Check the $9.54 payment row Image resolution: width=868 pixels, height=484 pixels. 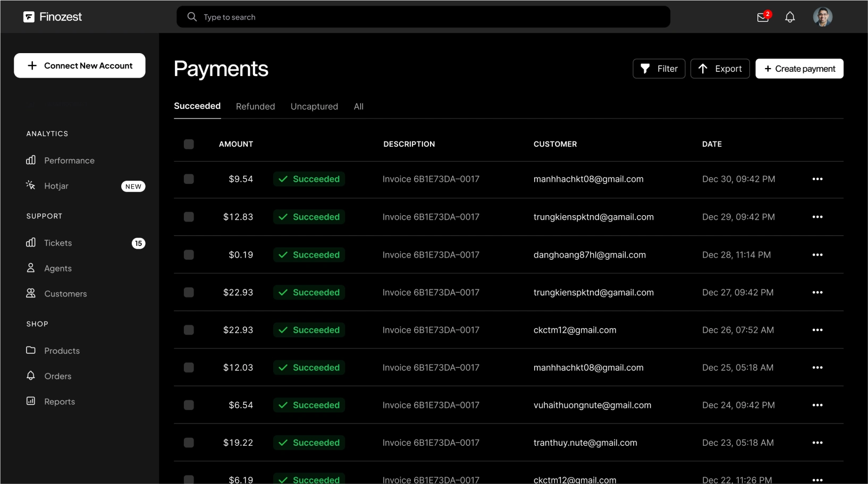tap(189, 179)
